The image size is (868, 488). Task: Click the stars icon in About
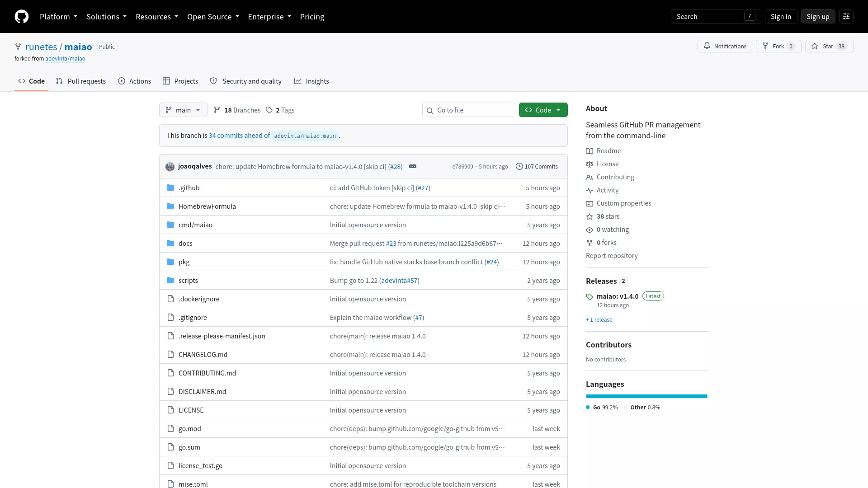click(x=590, y=216)
